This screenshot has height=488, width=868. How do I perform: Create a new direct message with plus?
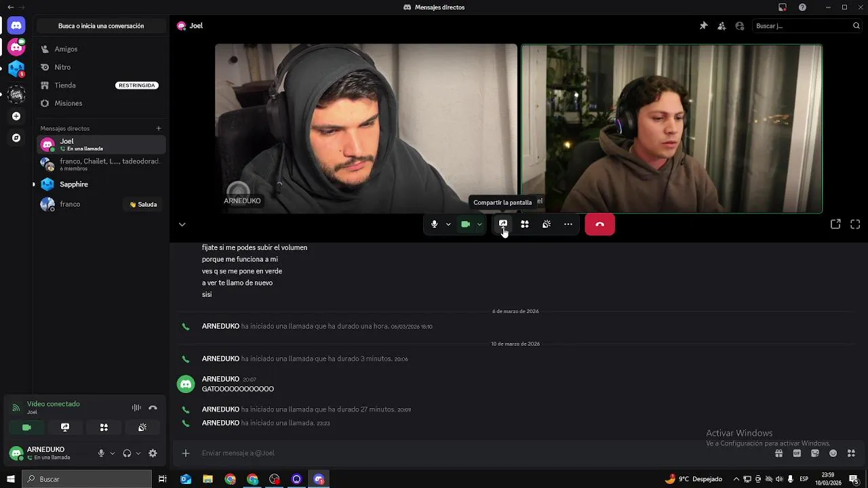tap(159, 128)
